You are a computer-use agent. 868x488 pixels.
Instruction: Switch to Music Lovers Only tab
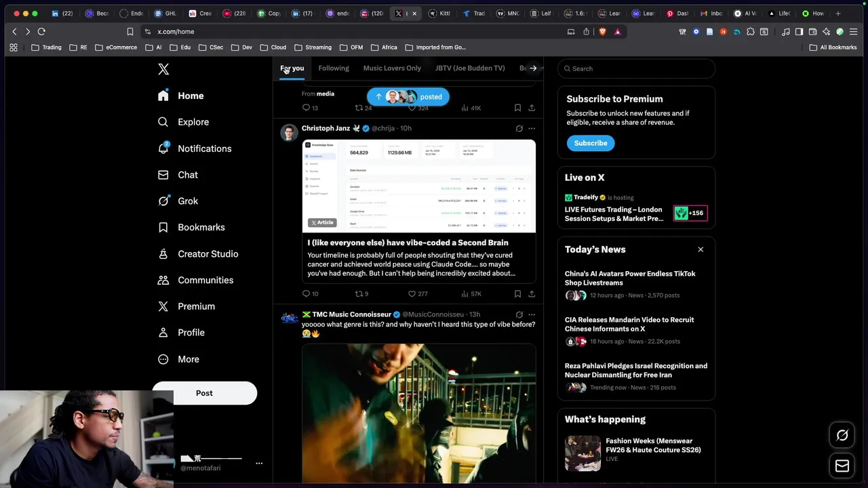(x=392, y=68)
